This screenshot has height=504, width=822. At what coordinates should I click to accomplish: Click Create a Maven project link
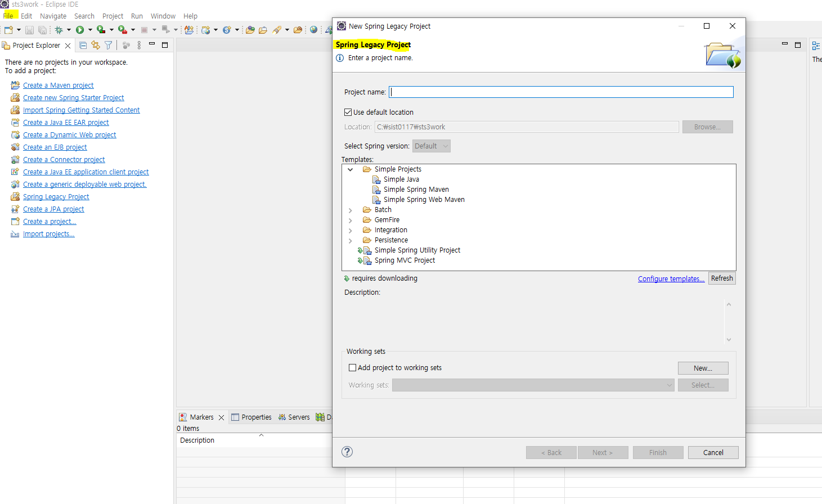[x=59, y=85]
